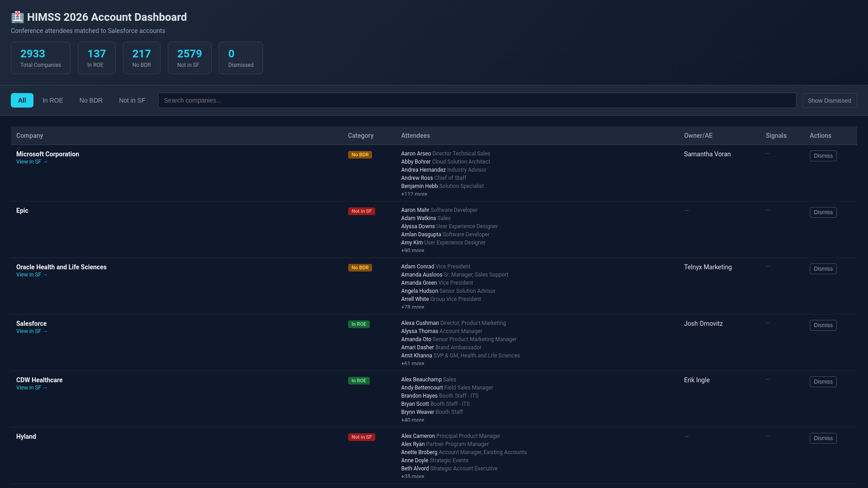The height and width of the screenshot is (488, 868).
Task: Select the All filter tab
Action: [x=22, y=100]
